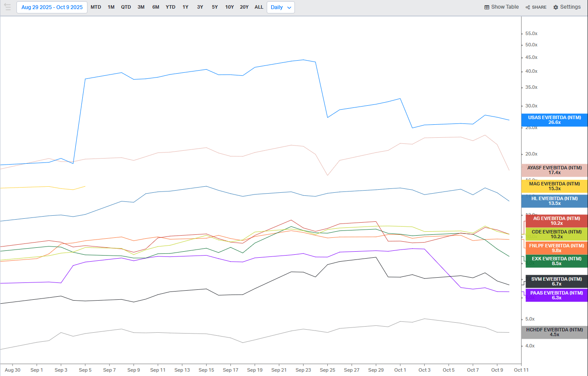
Task: Click the 40.0x y-axis value
Action: pos(531,71)
